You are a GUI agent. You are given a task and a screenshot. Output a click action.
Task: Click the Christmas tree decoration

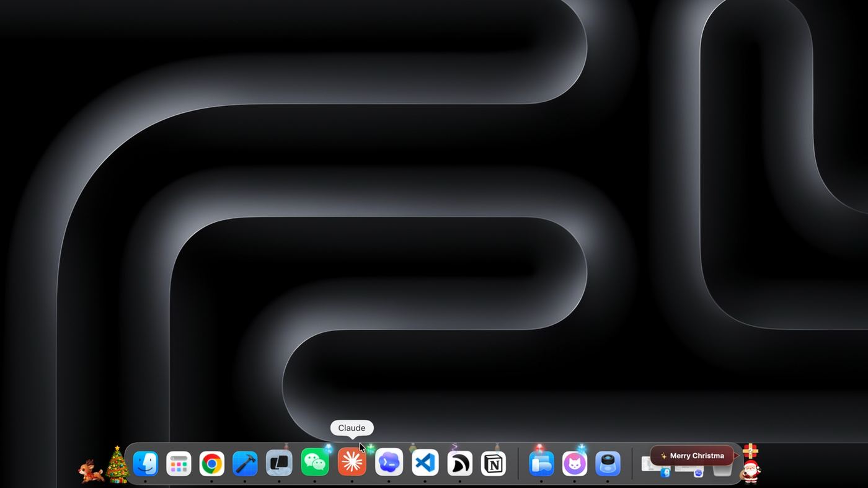point(117,464)
